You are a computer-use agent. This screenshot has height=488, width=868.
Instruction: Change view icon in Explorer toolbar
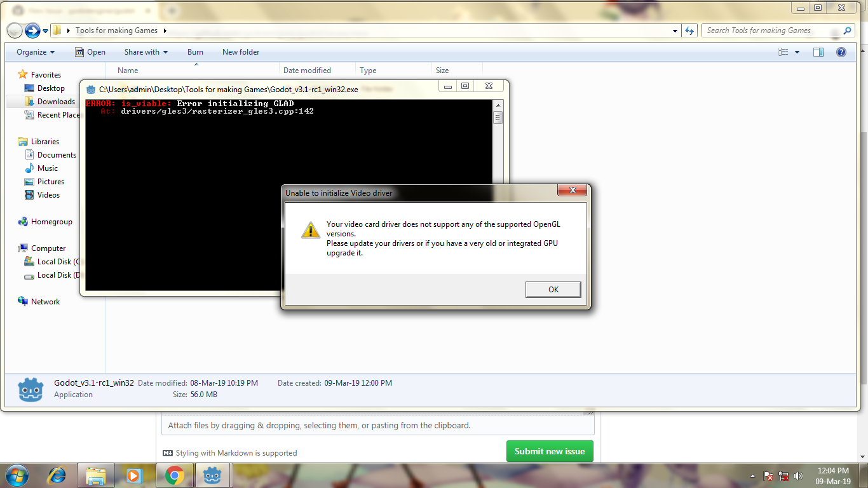tap(783, 52)
